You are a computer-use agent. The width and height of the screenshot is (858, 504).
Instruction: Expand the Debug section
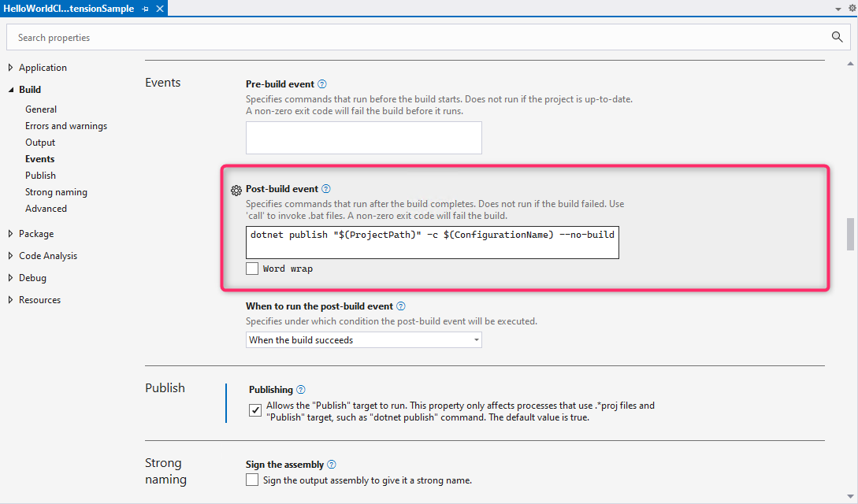pyautogui.click(x=10, y=278)
